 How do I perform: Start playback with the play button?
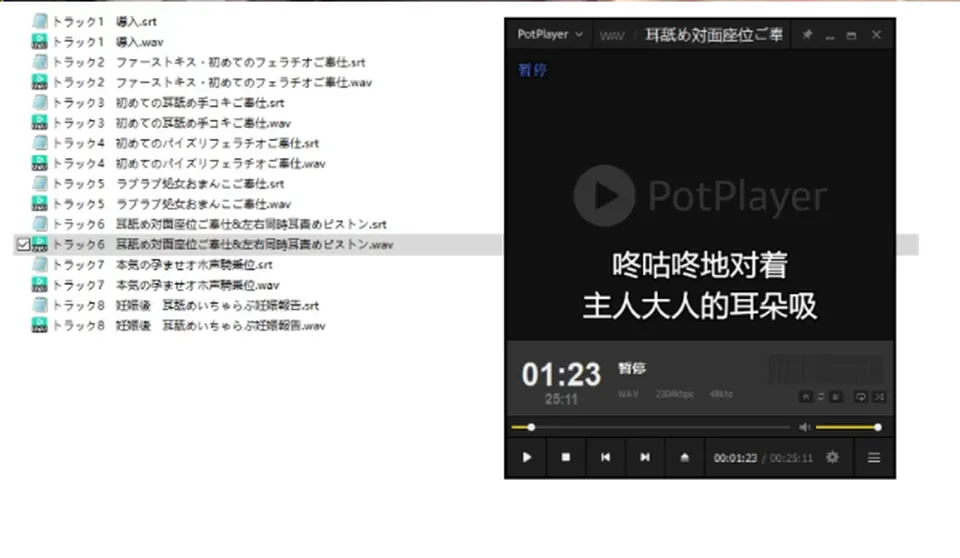click(x=527, y=458)
